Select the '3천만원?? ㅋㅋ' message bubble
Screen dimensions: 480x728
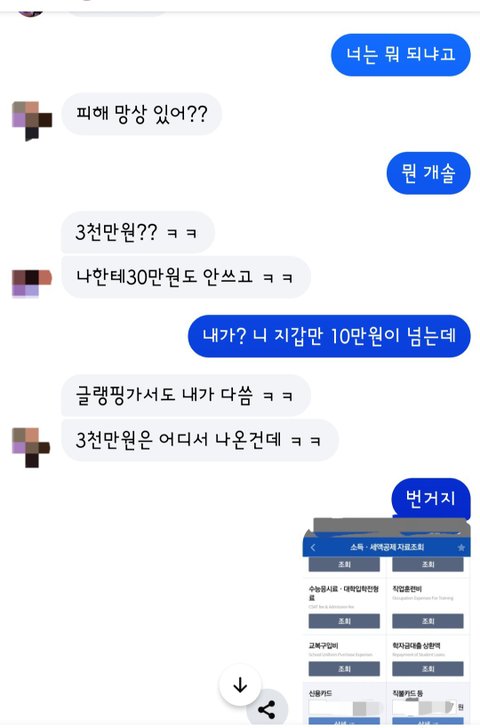(137, 232)
